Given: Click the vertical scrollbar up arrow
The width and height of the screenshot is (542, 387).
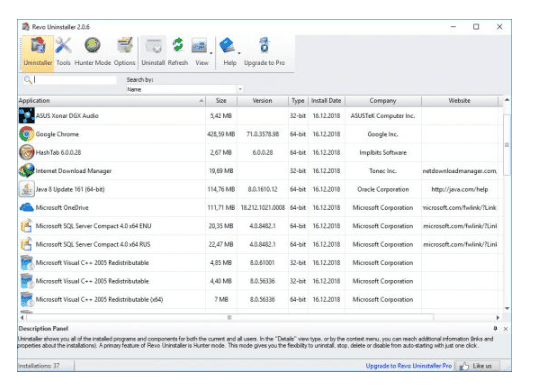Looking at the screenshot, I should [507, 100].
